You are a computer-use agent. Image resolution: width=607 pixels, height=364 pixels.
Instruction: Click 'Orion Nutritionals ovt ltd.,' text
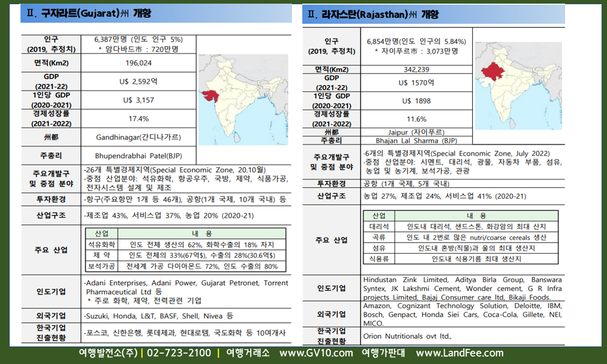(x=407, y=336)
